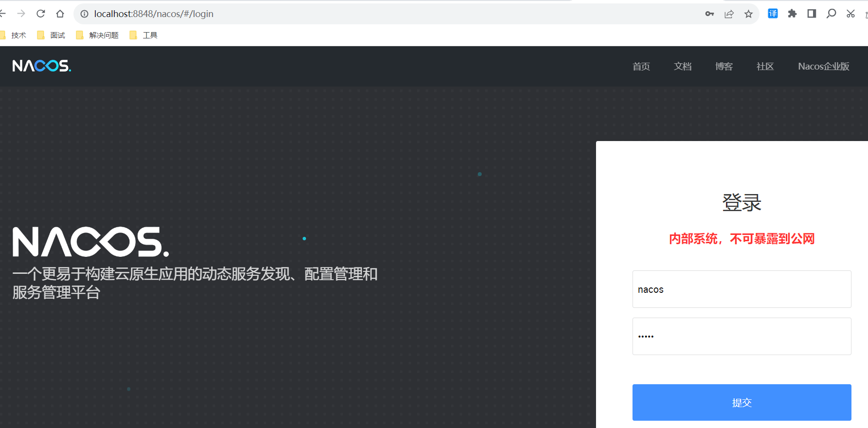Open the 面试 bookmark folder

pyautogui.click(x=51, y=35)
